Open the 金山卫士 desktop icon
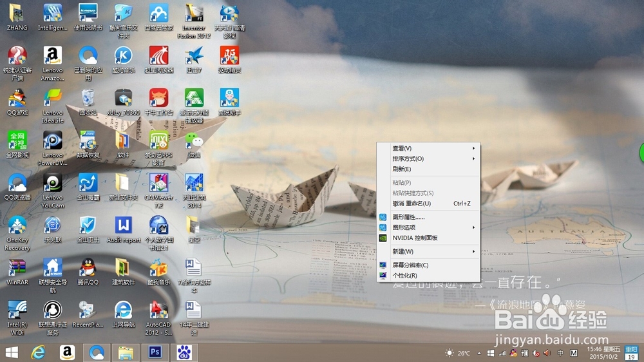Screen dimensions: 644x362 [x=88, y=230]
